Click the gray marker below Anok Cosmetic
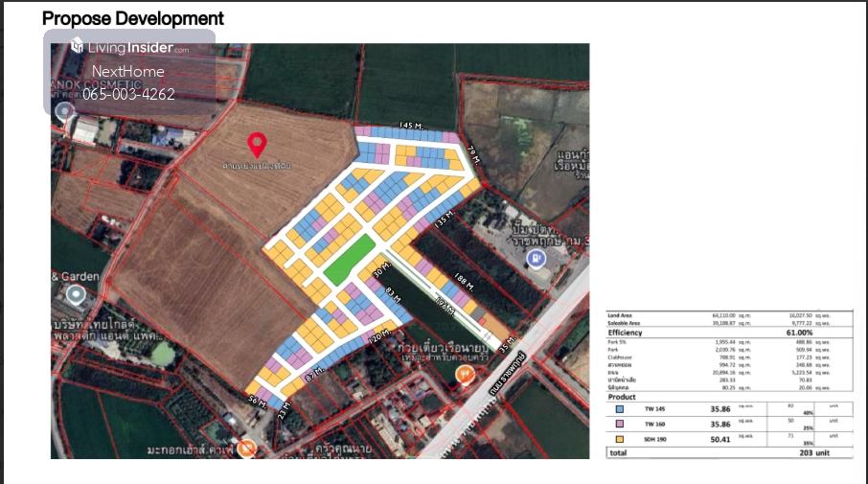868x484 pixels. pos(64,112)
